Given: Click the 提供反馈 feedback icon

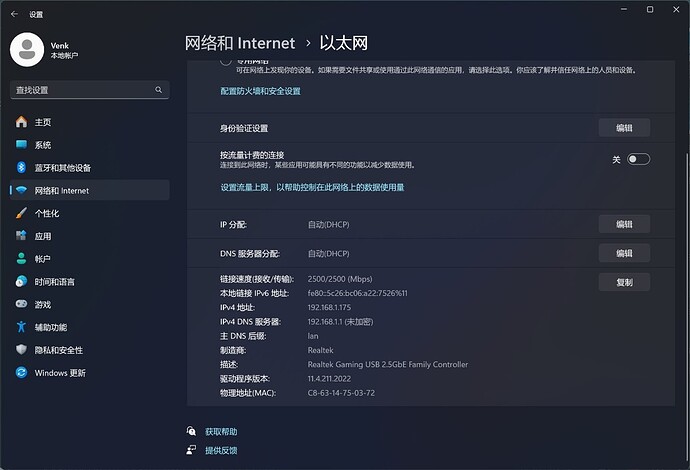Looking at the screenshot, I should pos(191,450).
